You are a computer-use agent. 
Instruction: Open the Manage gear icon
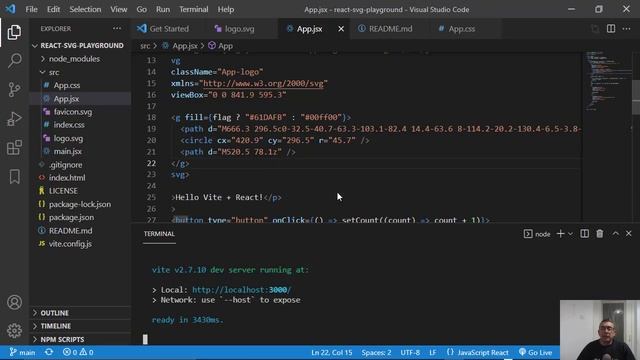pos(14,330)
